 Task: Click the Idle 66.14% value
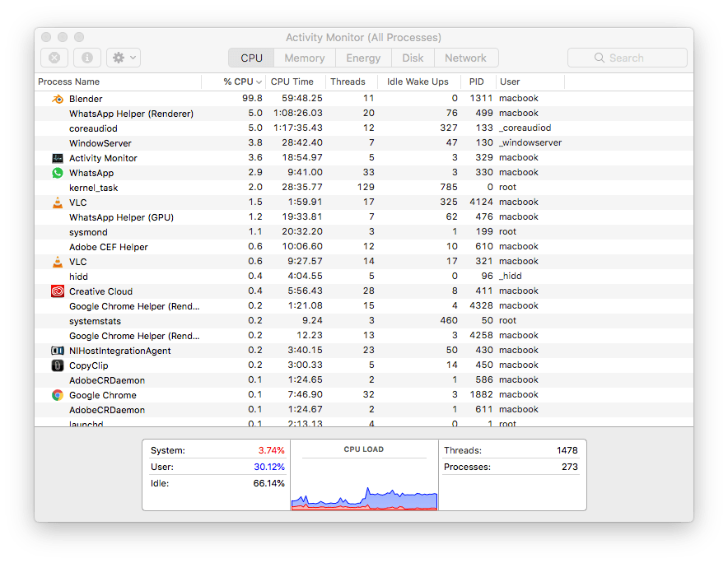268,484
